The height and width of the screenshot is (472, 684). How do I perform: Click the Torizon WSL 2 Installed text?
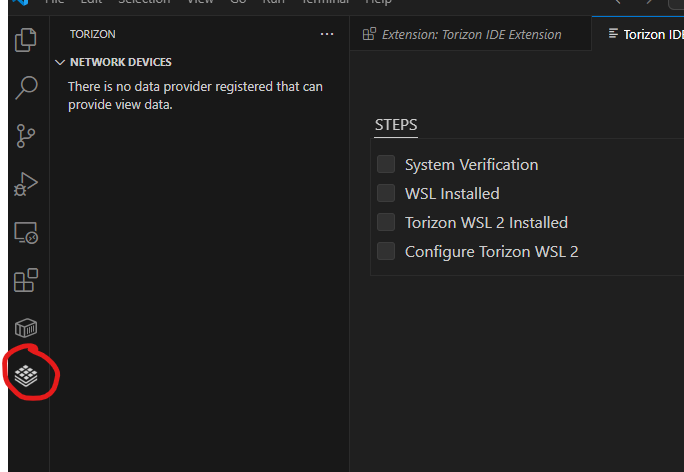pos(486,223)
